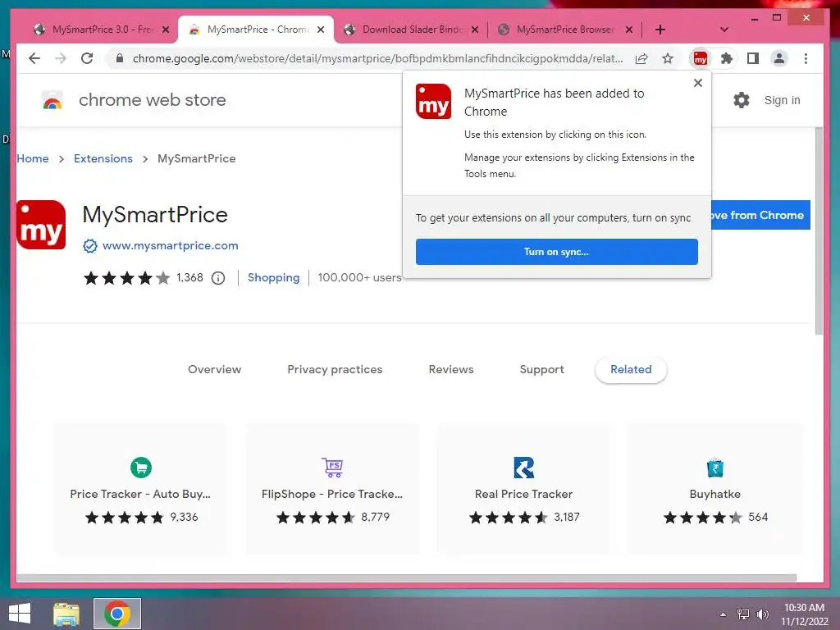Click the 1,368 ratings count
This screenshot has height=630, width=840.
pyautogui.click(x=189, y=277)
